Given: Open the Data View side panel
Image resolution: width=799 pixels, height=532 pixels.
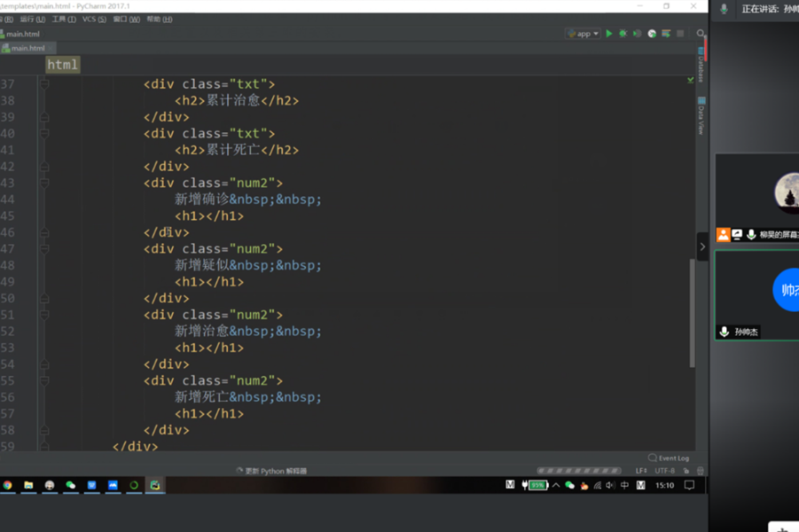Looking at the screenshot, I should click(x=701, y=115).
